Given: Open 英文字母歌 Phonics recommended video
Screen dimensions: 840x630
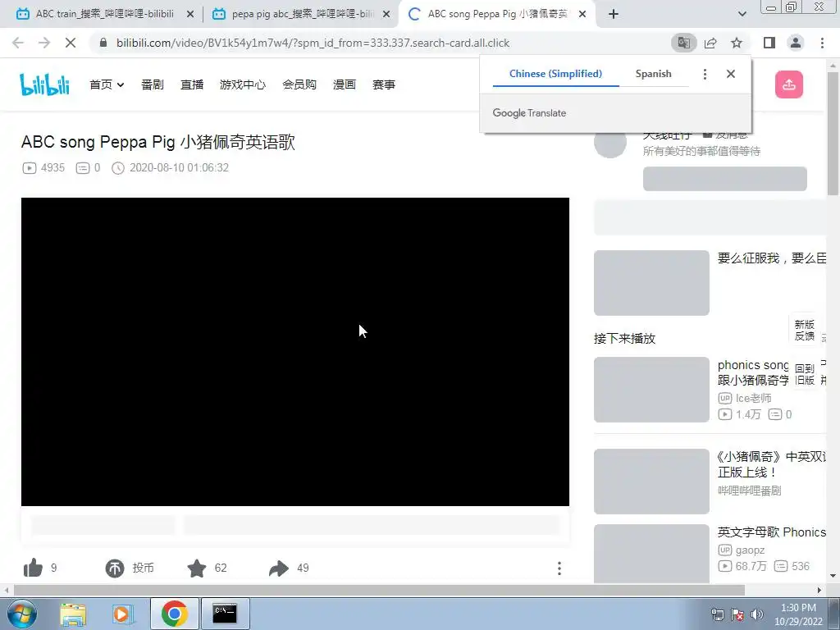Looking at the screenshot, I should tap(771, 532).
